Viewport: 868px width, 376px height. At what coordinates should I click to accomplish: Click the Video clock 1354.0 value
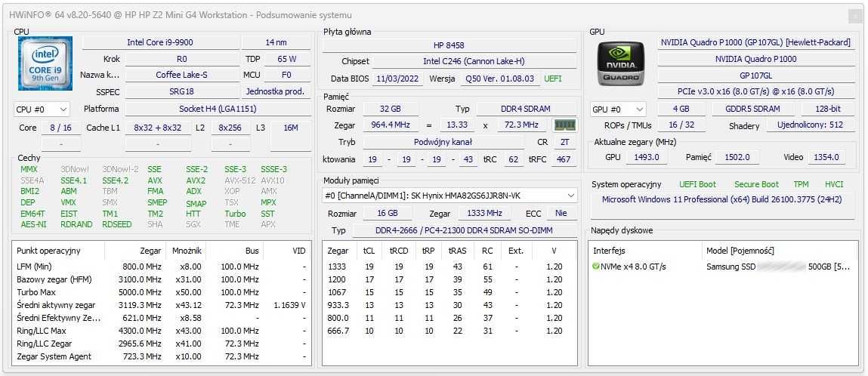coord(826,158)
